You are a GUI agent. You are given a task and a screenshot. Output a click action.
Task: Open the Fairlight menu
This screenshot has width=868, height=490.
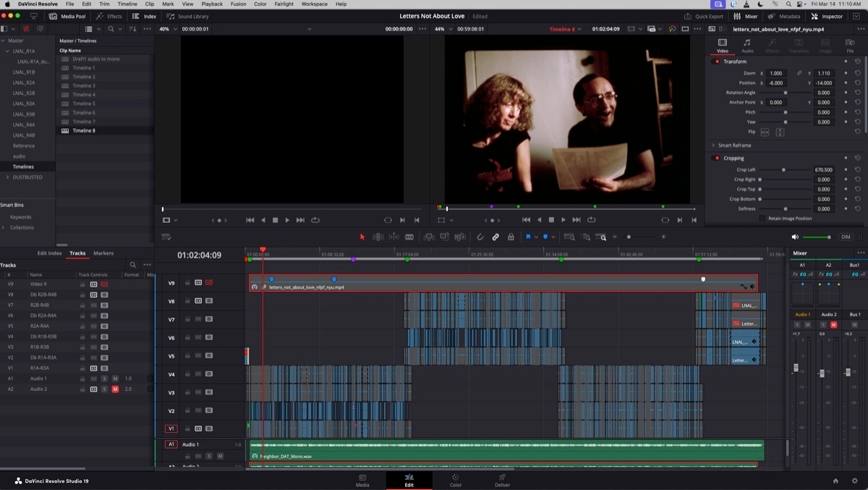pos(284,4)
